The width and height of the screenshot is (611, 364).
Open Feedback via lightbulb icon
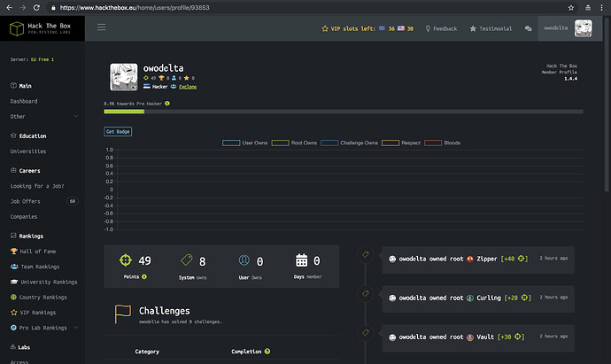428,28
